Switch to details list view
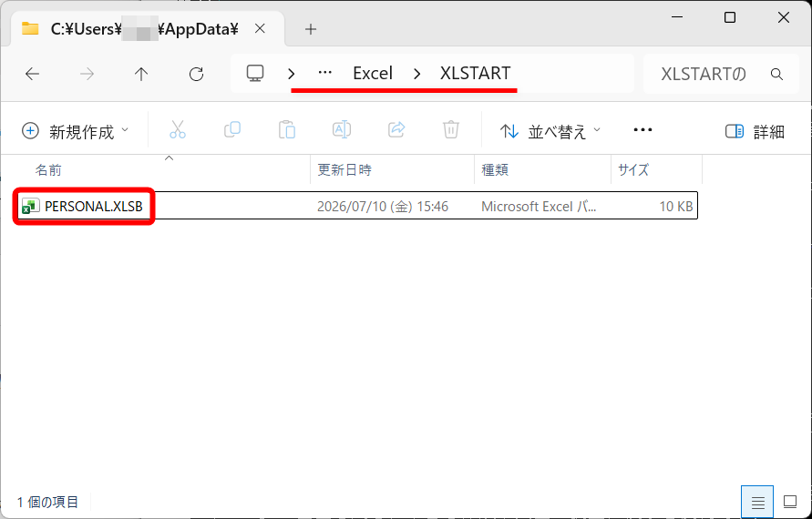This screenshot has width=812, height=519. pos(757,502)
